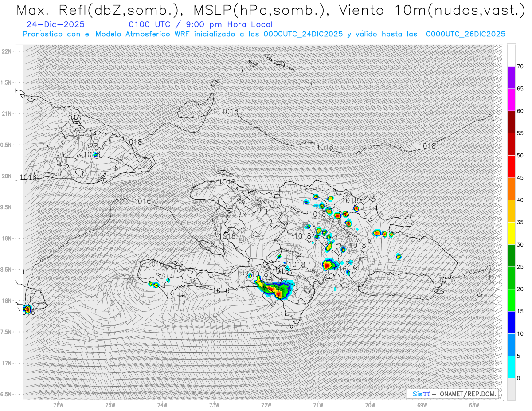532x411 pixels.
Task: Pick the dark green 25–30 dBZ band
Action: click(511, 256)
